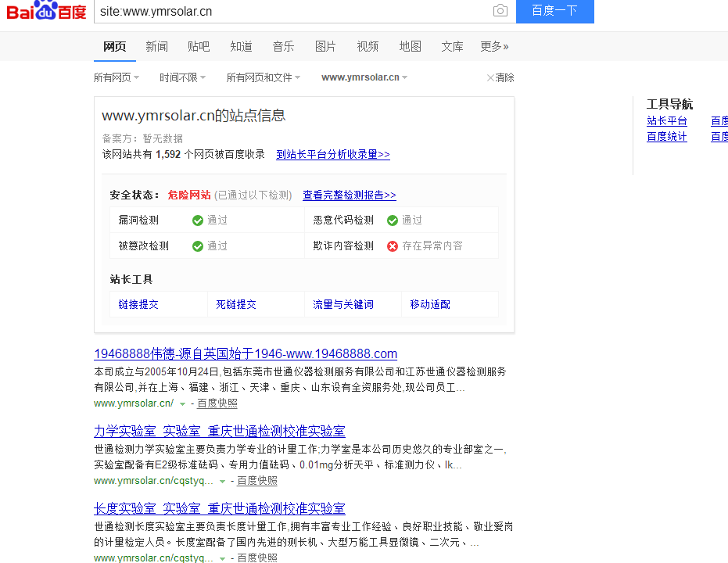Open the snapshot arrow next to first result URL
Screen dimensions: 728x563
tap(181, 403)
